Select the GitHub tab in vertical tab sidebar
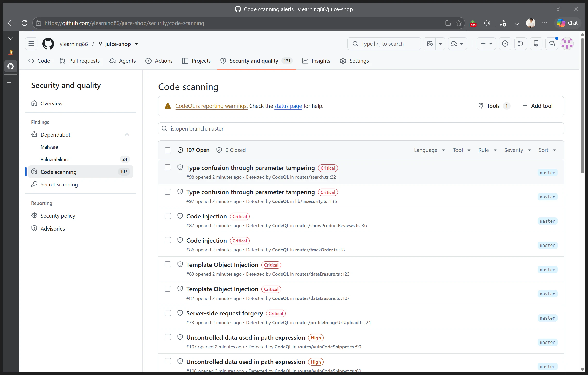 point(11,66)
